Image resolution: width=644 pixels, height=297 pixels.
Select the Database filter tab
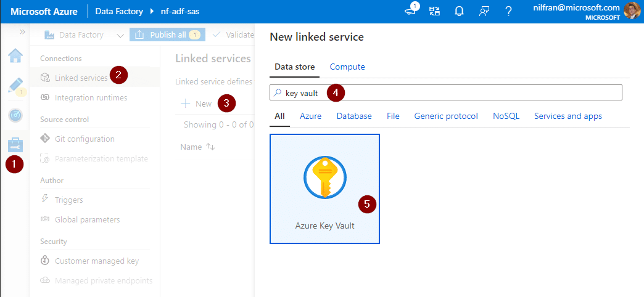pos(354,116)
